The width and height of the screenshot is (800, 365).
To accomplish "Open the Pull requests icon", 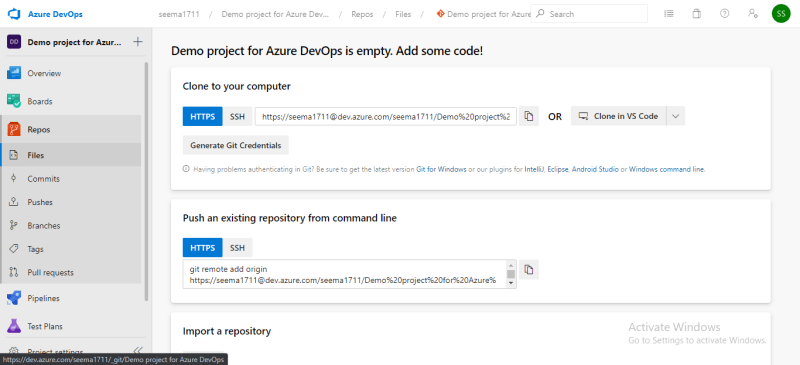I will click(x=14, y=273).
